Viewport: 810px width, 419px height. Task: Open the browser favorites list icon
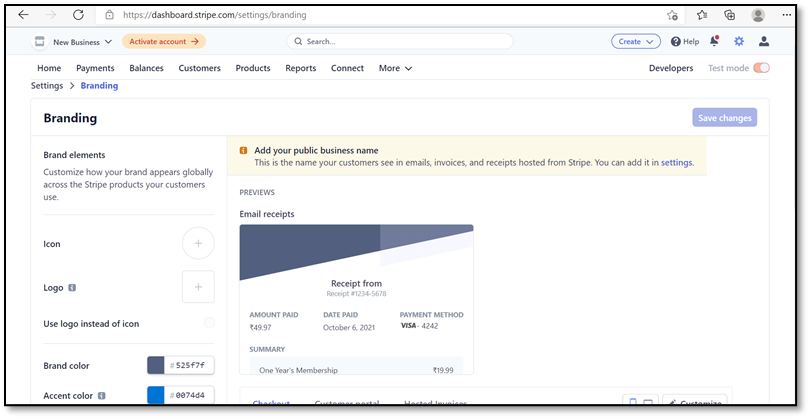tap(702, 15)
